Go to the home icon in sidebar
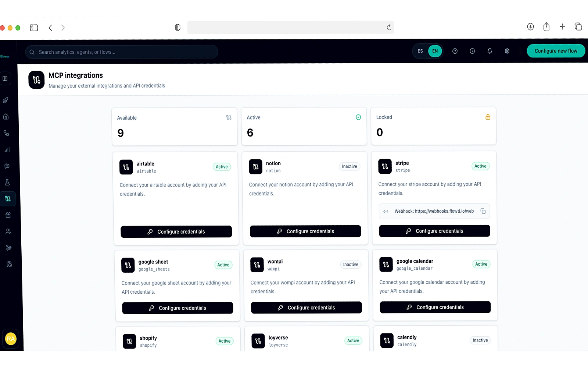The width and height of the screenshot is (588, 368). 6,117
